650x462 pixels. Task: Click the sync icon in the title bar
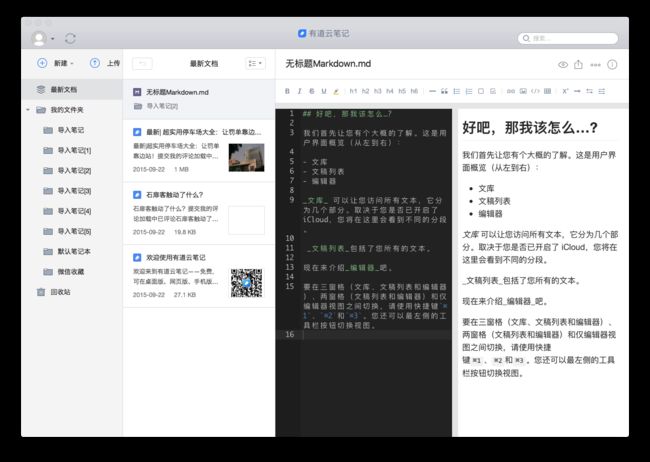(x=70, y=39)
